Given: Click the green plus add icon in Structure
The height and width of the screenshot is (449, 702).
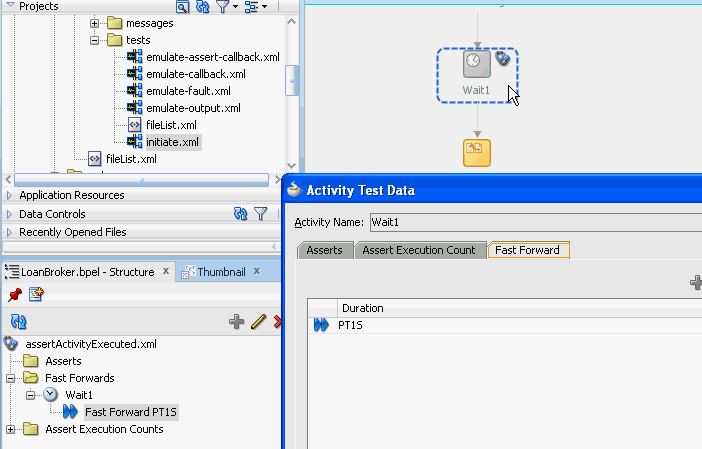Looking at the screenshot, I should tap(236, 321).
